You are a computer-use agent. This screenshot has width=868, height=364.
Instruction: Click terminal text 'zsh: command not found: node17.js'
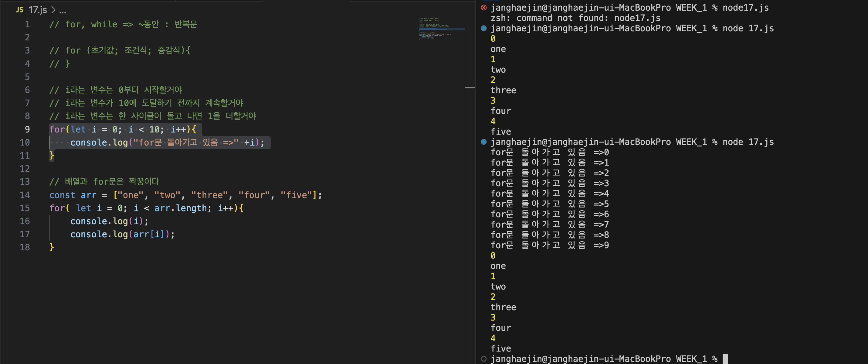(575, 18)
